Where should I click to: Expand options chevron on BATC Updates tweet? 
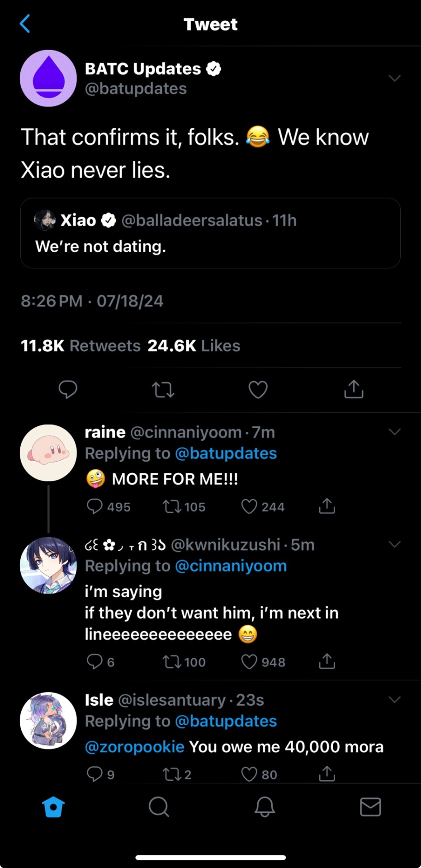coord(394,78)
